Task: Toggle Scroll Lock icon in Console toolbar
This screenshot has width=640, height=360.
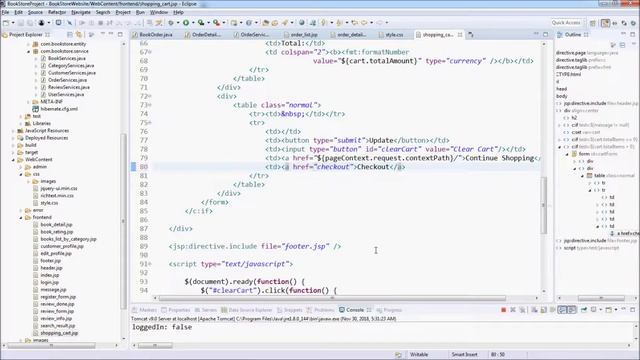Action: point(544,310)
